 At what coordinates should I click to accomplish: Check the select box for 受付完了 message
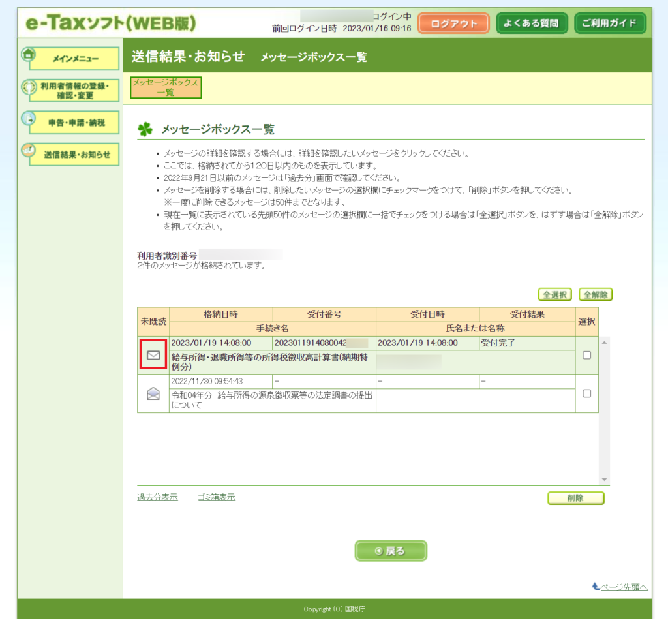pos(586,355)
